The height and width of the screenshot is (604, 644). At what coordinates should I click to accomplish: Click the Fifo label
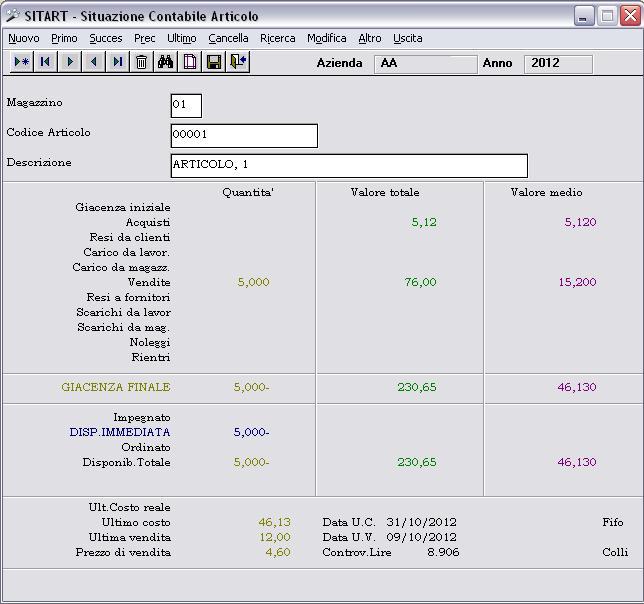pos(613,522)
